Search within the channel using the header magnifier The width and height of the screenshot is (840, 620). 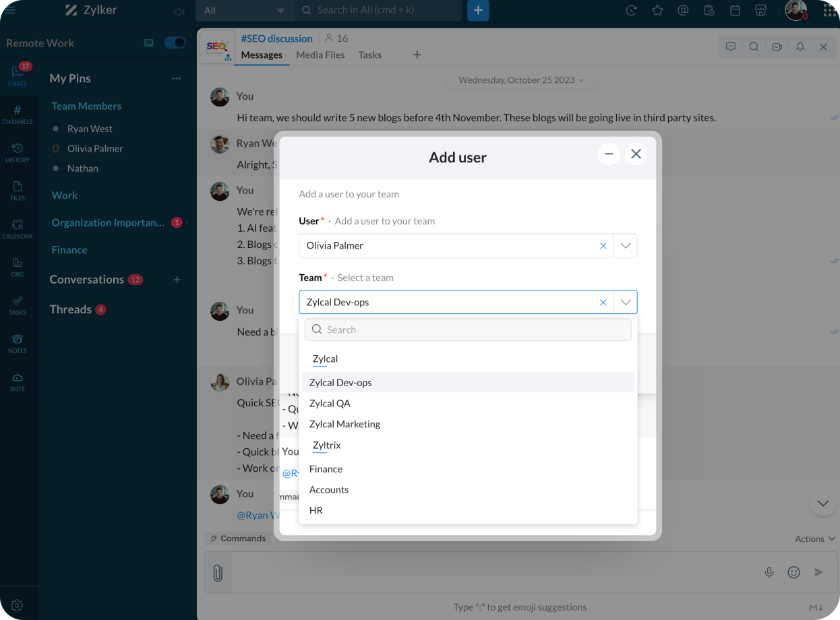754,47
